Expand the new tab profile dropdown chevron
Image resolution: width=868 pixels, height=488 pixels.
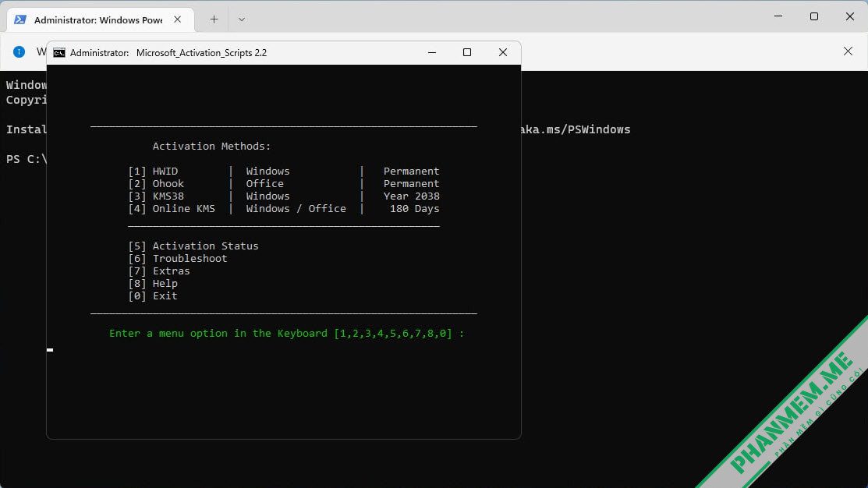(x=241, y=19)
